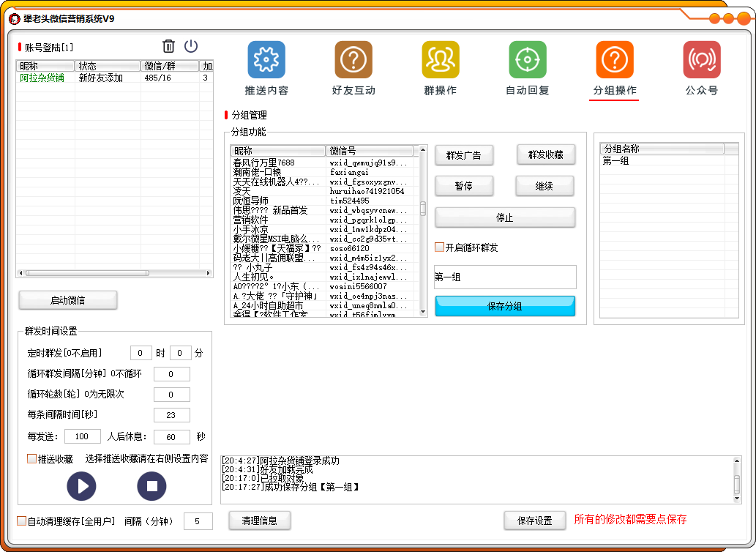Open 群操作 people icon
The width and height of the screenshot is (756, 552).
[440, 59]
